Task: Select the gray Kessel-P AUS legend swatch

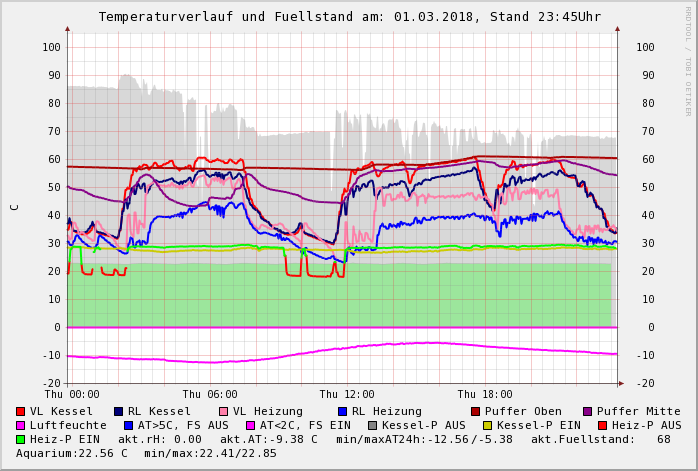Action: 372,426
